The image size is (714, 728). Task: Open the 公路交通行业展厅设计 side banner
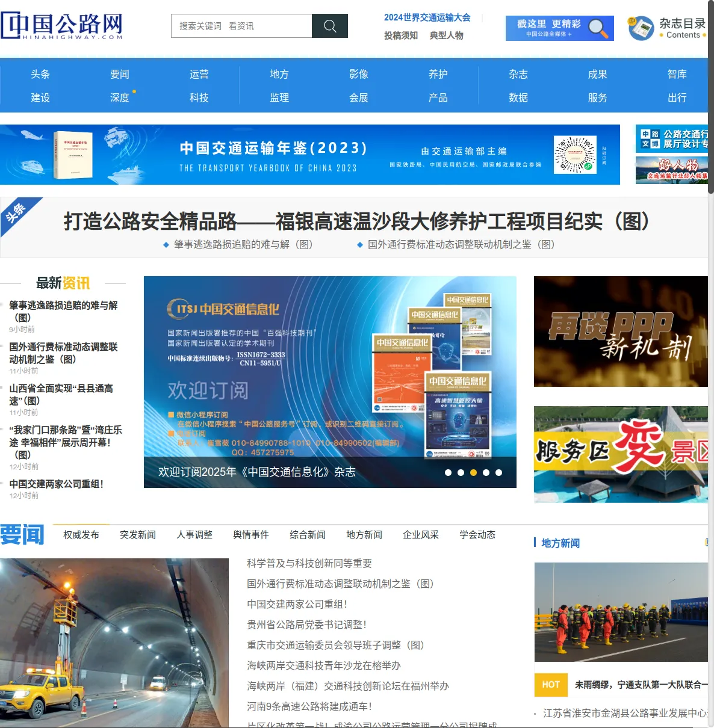672,139
